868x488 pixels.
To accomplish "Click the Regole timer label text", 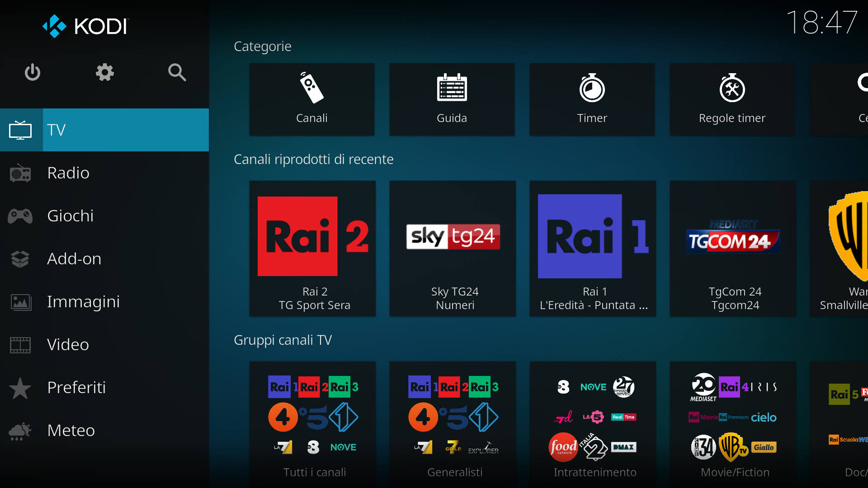I will [732, 118].
